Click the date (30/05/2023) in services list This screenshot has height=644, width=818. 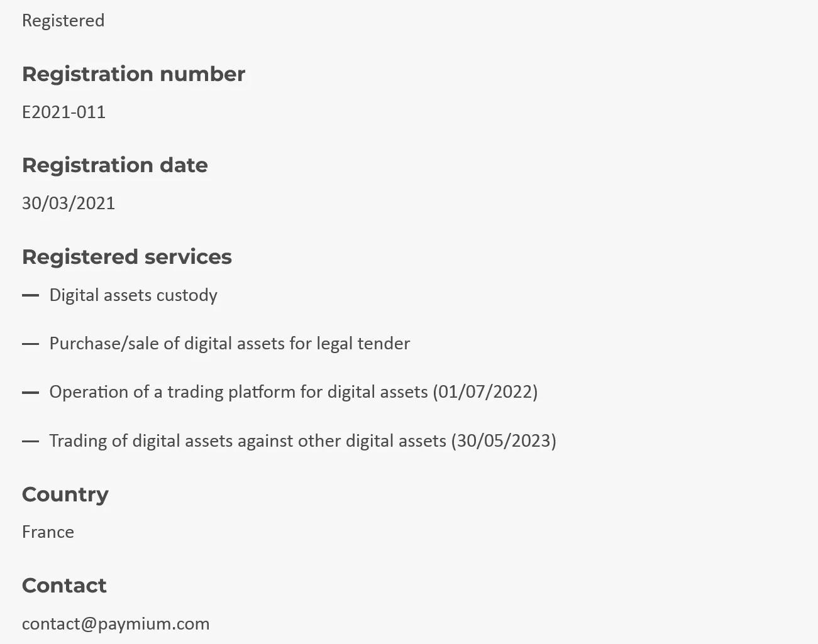click(504, 441)
